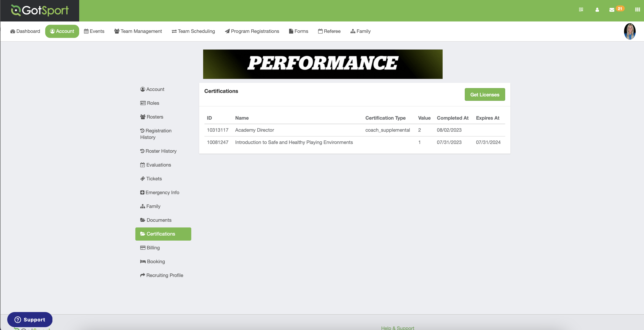This screenshot has width=644, height=330.
Task: Open Team Scheduling tab
Action: (193, 31)
